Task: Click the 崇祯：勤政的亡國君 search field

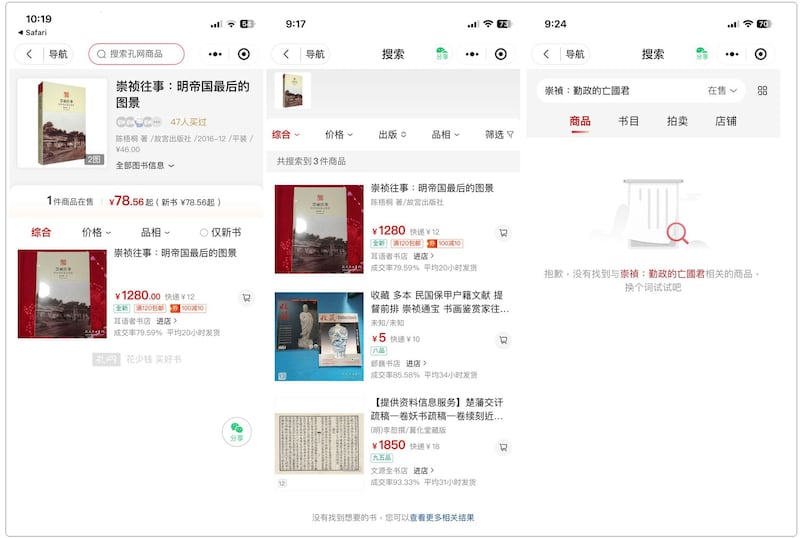Action: (620, 91)
